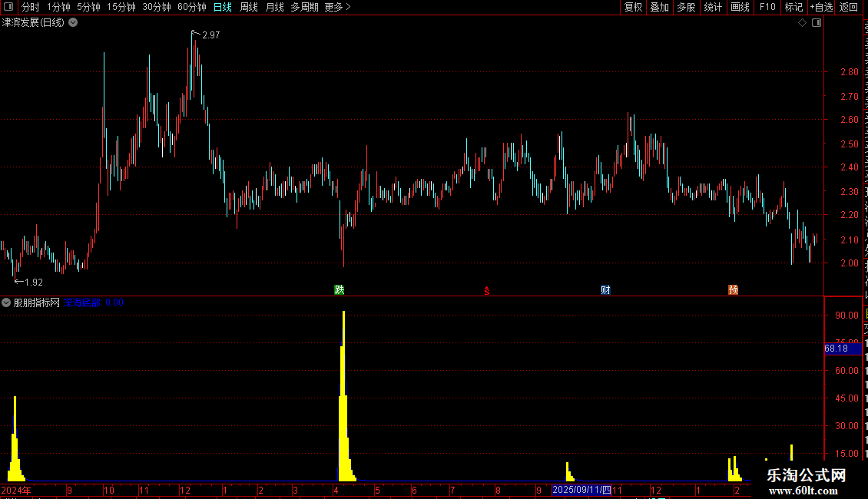Click the 1.92 low price label

[x=34, y=283]
